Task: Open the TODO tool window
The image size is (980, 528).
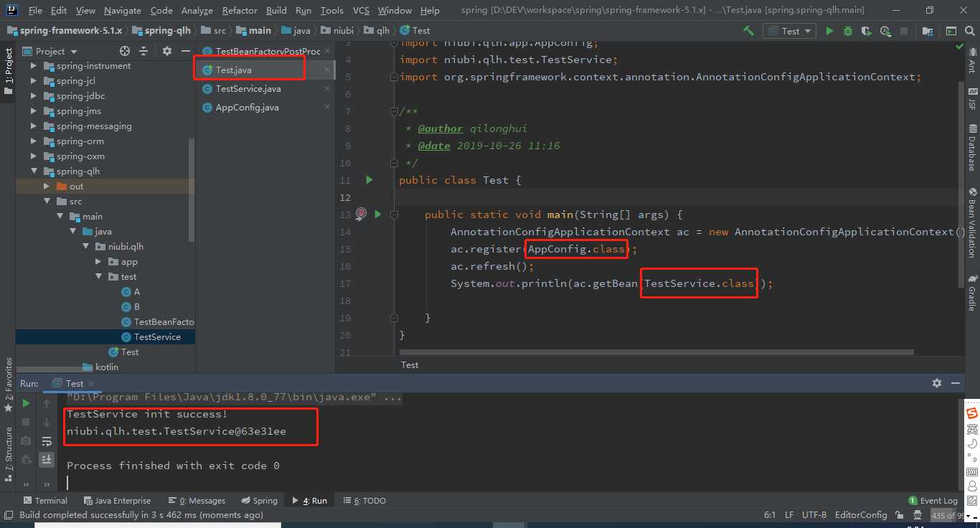Action: coord(364,501)
